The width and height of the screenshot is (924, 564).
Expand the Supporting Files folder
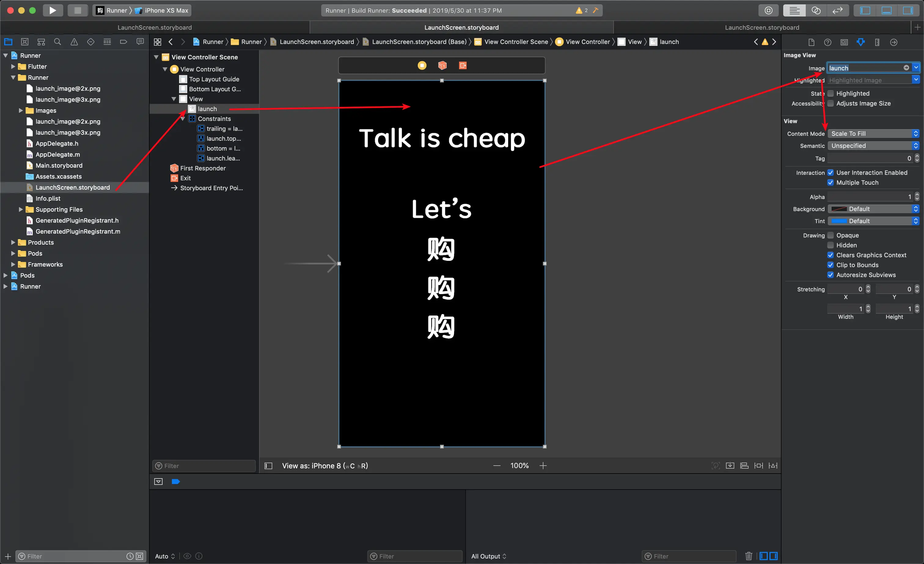[x=21, y=209]
